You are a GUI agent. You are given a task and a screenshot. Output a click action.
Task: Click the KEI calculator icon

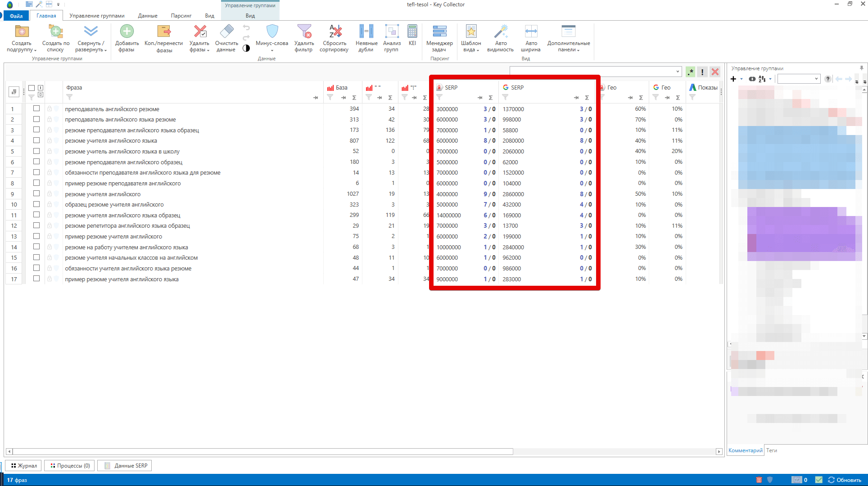pyautogui.click(x=412, y=32)
